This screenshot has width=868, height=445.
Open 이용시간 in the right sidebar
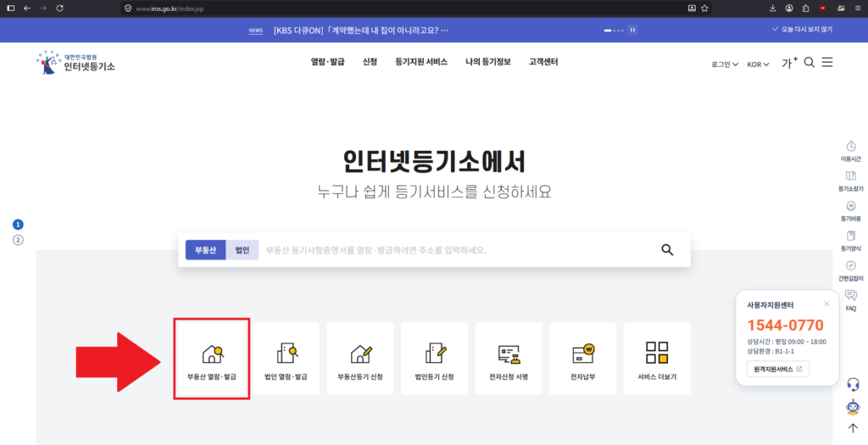851,151
